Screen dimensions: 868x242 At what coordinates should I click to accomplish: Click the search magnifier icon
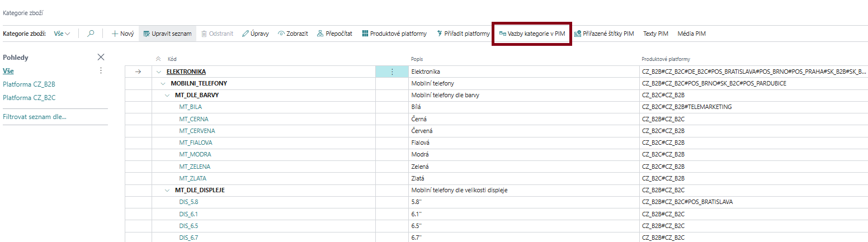91,34
